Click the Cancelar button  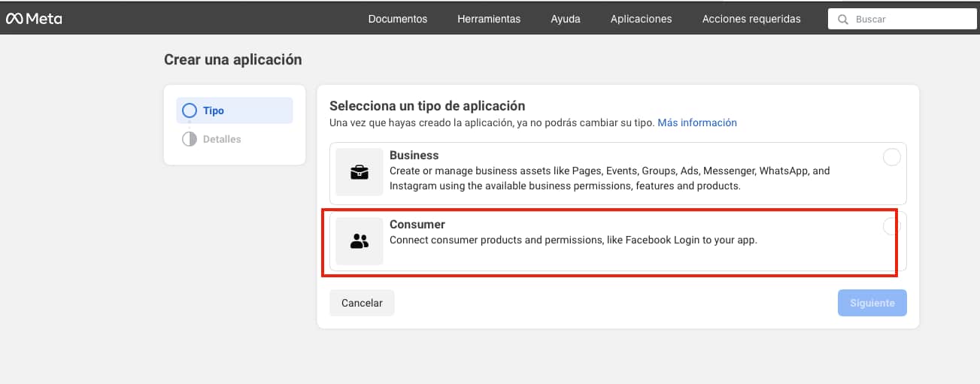pos(362,303)
